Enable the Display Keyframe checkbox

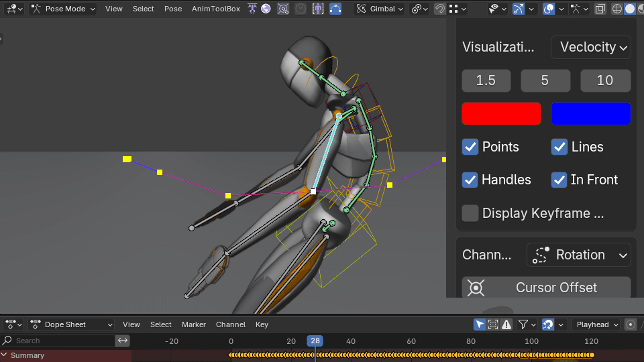pos(470,213)
